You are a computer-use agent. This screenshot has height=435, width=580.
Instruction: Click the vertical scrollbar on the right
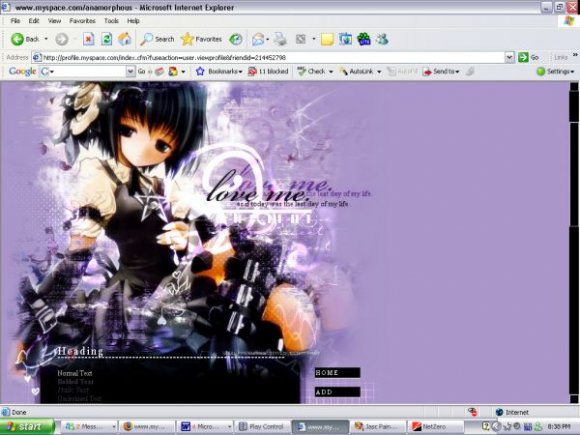[574, 243]
